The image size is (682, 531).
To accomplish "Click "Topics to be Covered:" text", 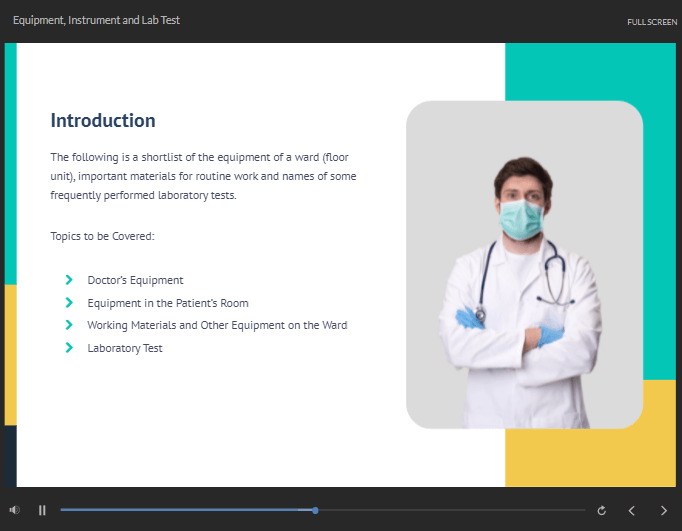I will point(102,236).
